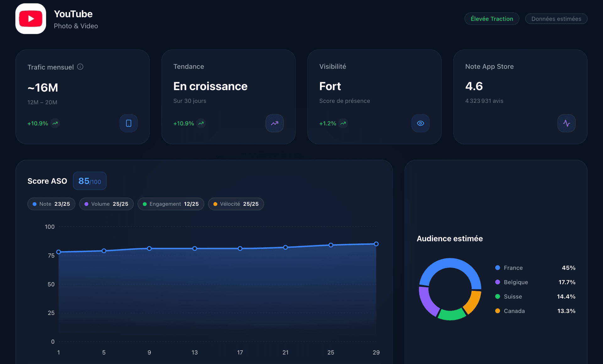Click the trend chart icon in the Tendance card
Viewport: 603px width, 364px height.
(x=274, y=123)
